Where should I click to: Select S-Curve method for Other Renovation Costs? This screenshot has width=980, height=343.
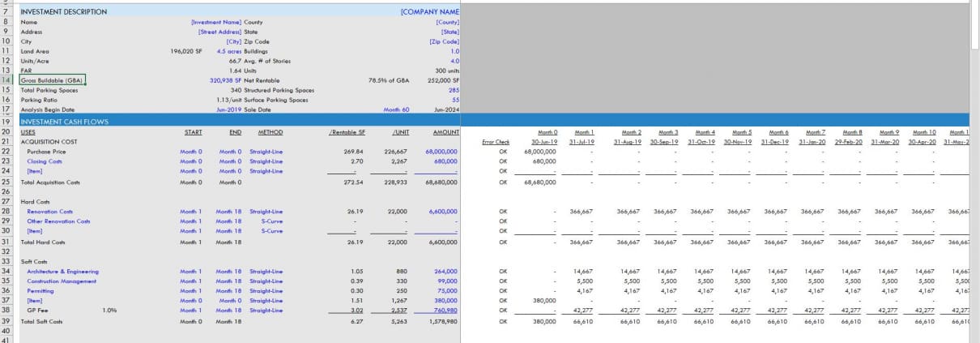coord(271,221)
